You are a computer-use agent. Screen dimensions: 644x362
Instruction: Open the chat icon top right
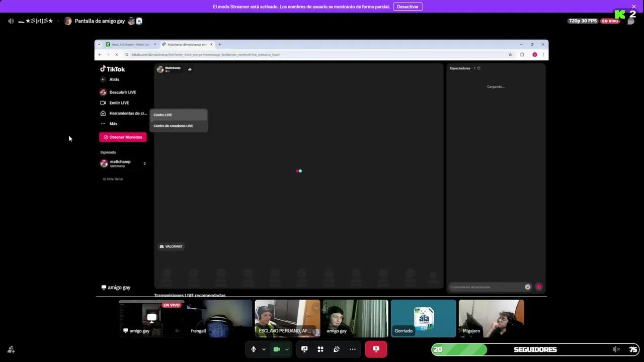coord(630,21)
